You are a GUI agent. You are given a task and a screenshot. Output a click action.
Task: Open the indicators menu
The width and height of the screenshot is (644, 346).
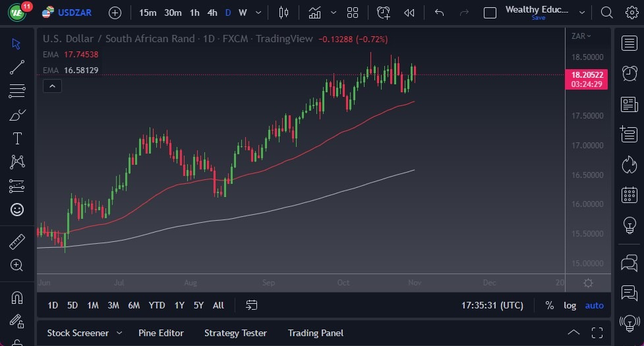(314, 13)
